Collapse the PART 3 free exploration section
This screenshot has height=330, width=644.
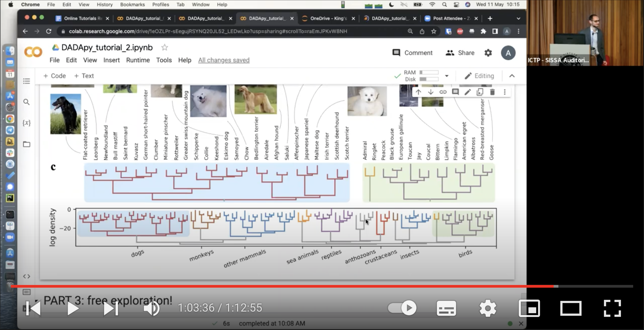(36, 301)
